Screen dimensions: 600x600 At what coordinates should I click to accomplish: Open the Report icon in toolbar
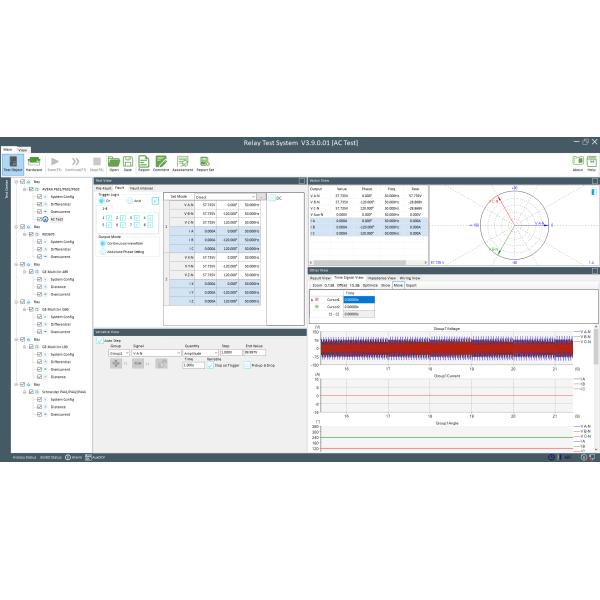(x=144, y=162)
